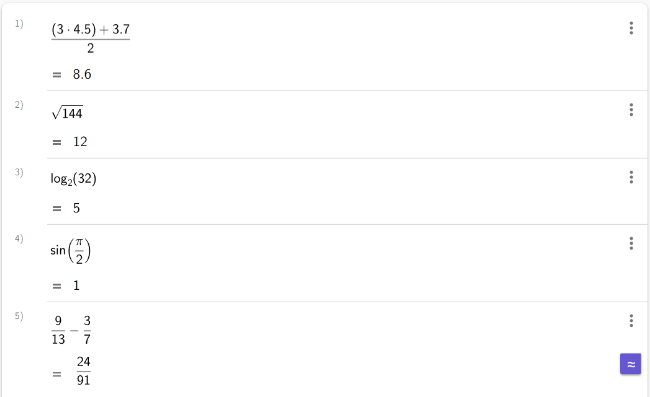Select the result 8.6 in row 1

pos(82,74)
